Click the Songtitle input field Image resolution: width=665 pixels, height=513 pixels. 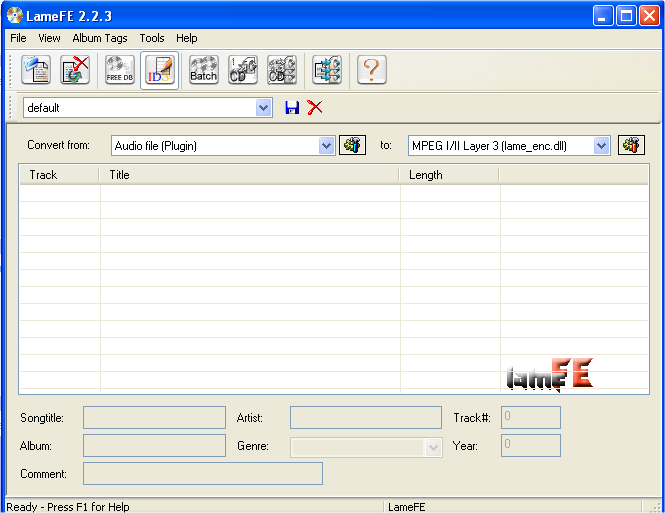pos(154,418)
